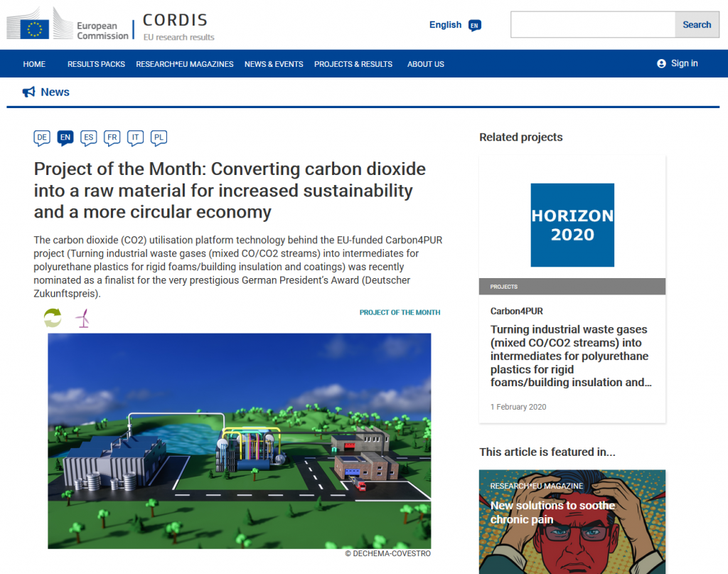Open the News section heading link
728x574 pixels.
[55, 92]
